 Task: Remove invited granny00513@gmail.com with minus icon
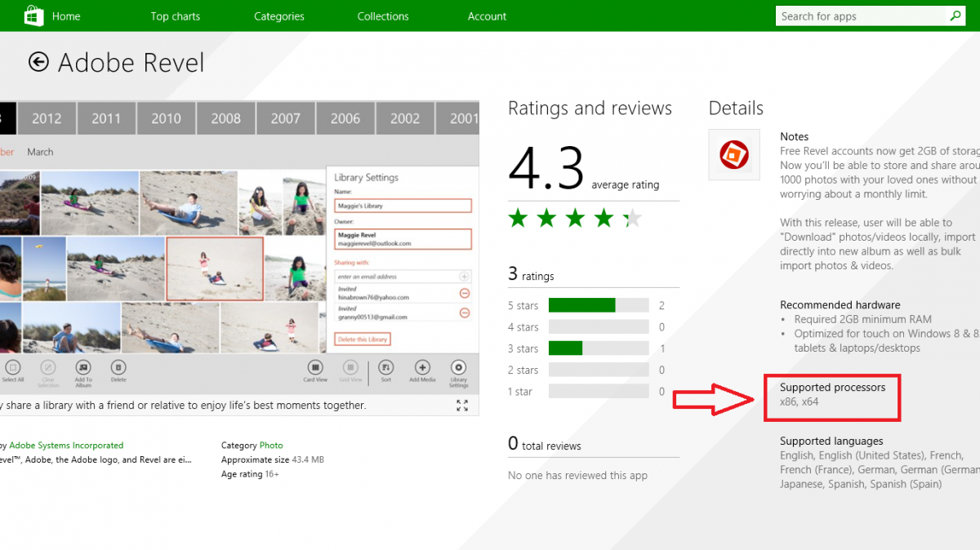point(465,313)
